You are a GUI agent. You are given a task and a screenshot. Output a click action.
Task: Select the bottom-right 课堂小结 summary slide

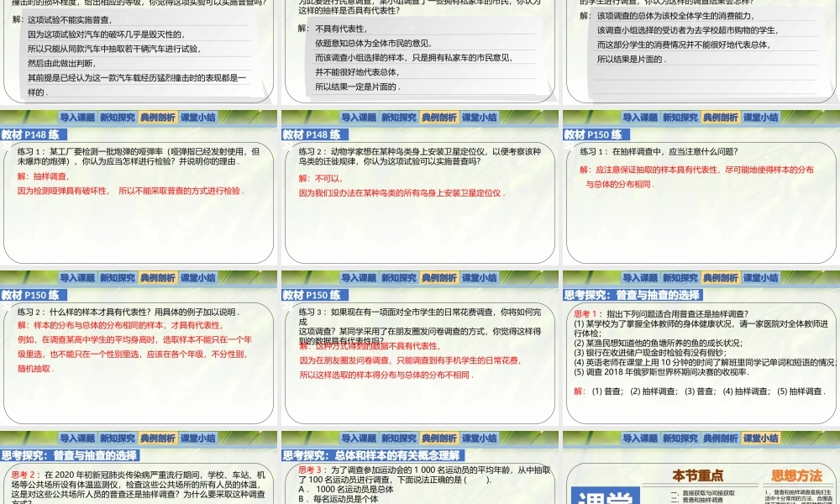(x=701, y=466)
